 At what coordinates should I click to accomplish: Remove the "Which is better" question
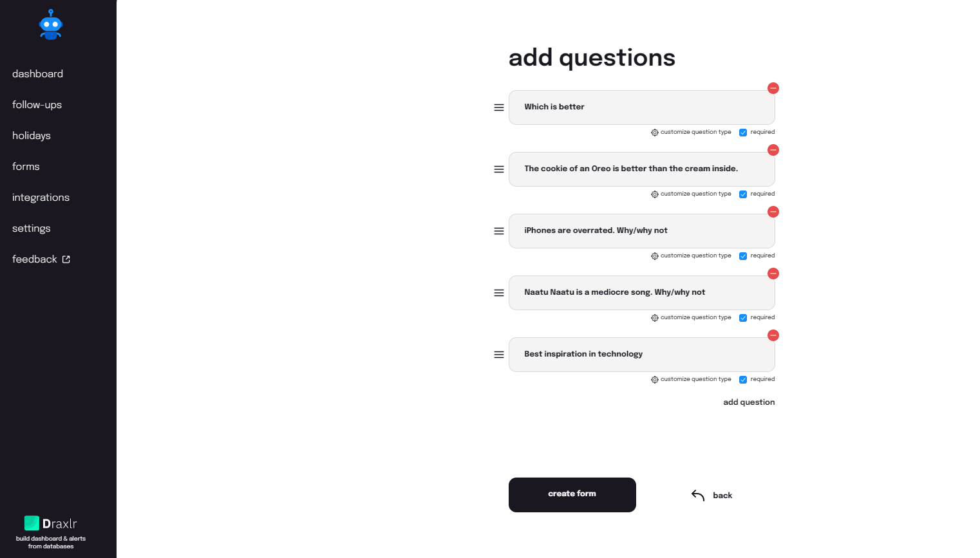coord(773,88)
